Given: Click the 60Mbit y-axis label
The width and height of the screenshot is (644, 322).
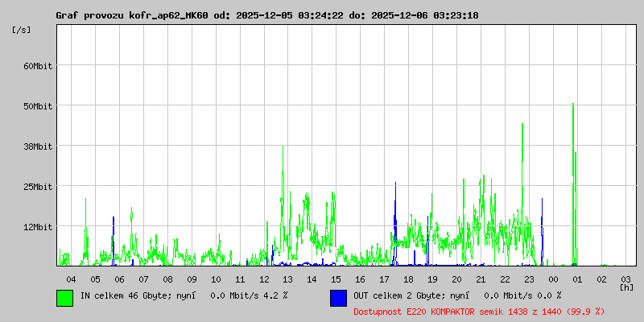Looking at the screenshot, I should click(38, 66).
